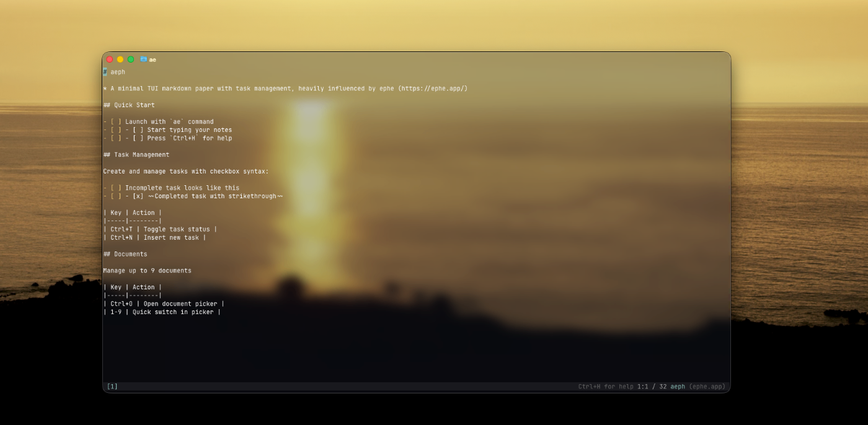The height and width of the screenshot is (425, 868).
Task: Click the text 'Press `Ctrl+H` for help' task line
Action: (x=189, y=138)
